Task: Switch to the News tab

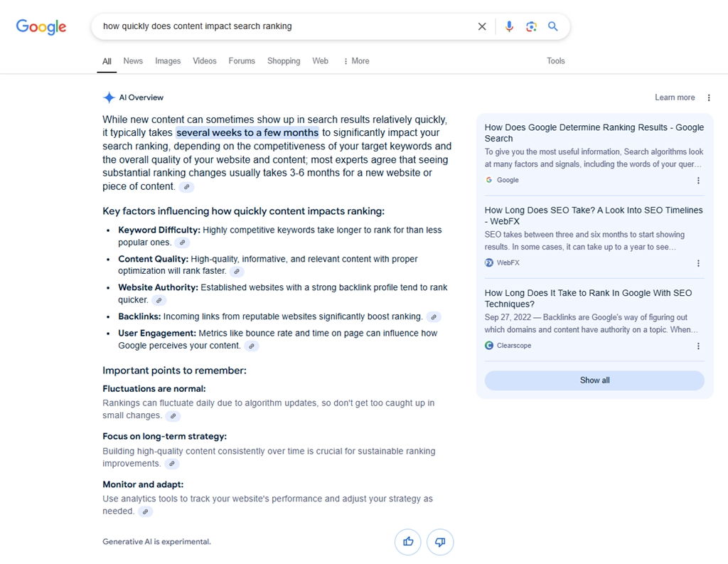Action: pyautogui.click(x=133, y=61)
